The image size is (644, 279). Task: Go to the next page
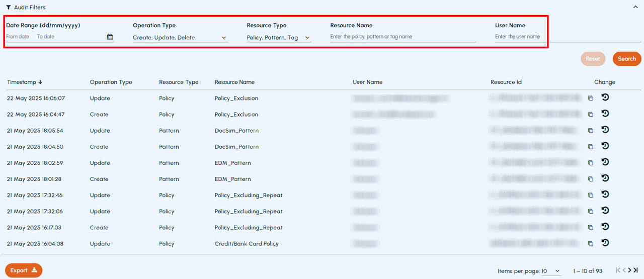click(x=629, y=270)
